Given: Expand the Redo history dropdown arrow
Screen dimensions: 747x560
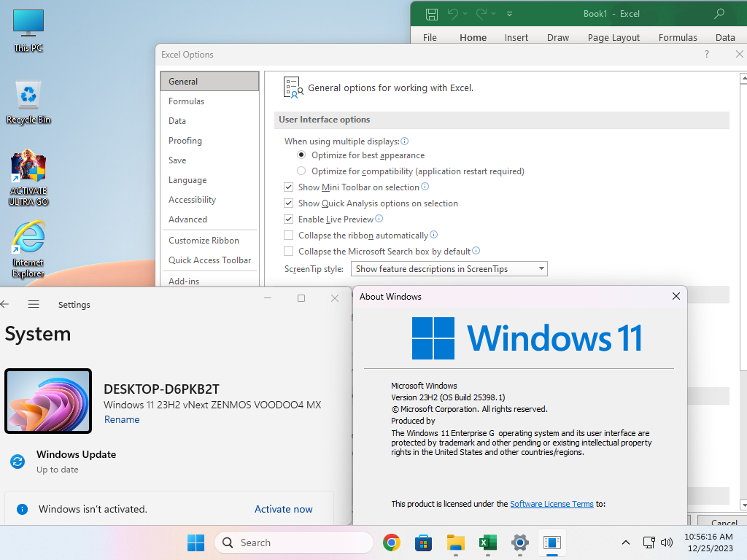Looking at the screenshot, I should point(494,14).
